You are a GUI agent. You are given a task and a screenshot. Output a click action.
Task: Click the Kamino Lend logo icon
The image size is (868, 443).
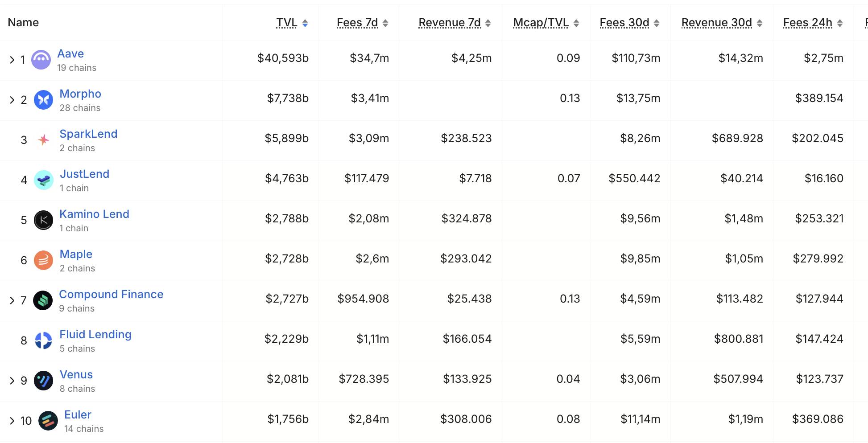coord(44,220)
